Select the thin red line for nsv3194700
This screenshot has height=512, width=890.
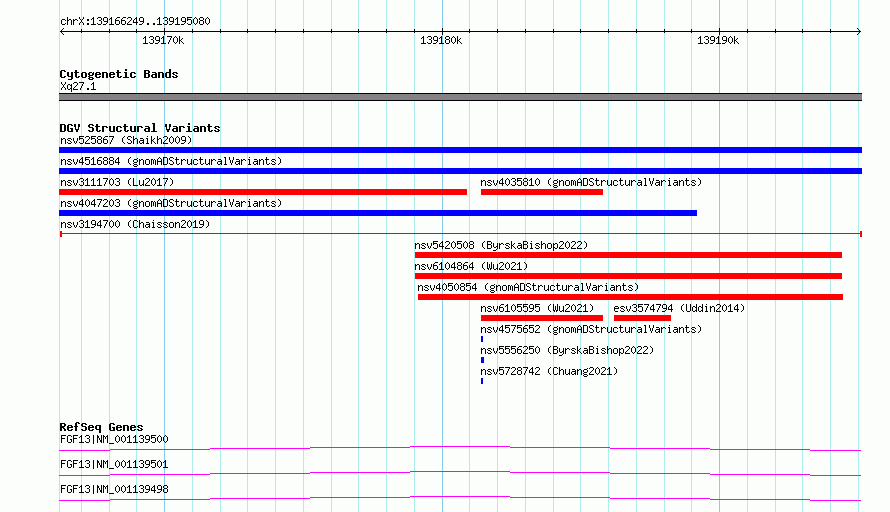point(460,234)
